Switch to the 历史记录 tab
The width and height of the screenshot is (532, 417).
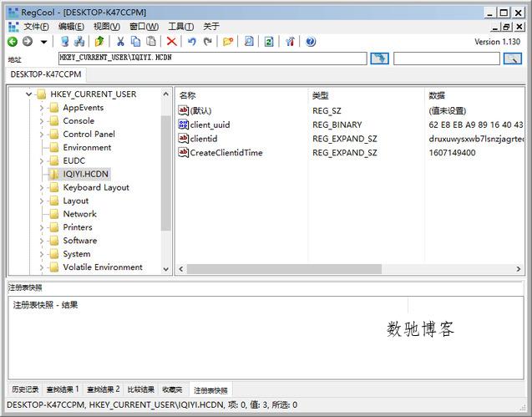pos(25,389)
